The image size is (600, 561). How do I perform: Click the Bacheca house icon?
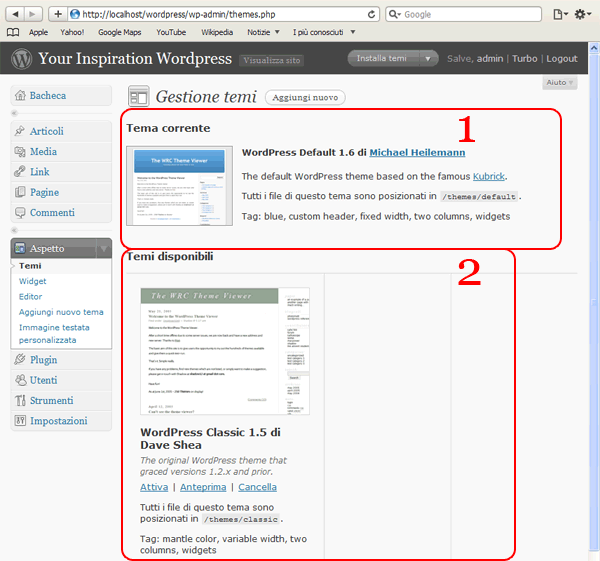tap(20, 95)
